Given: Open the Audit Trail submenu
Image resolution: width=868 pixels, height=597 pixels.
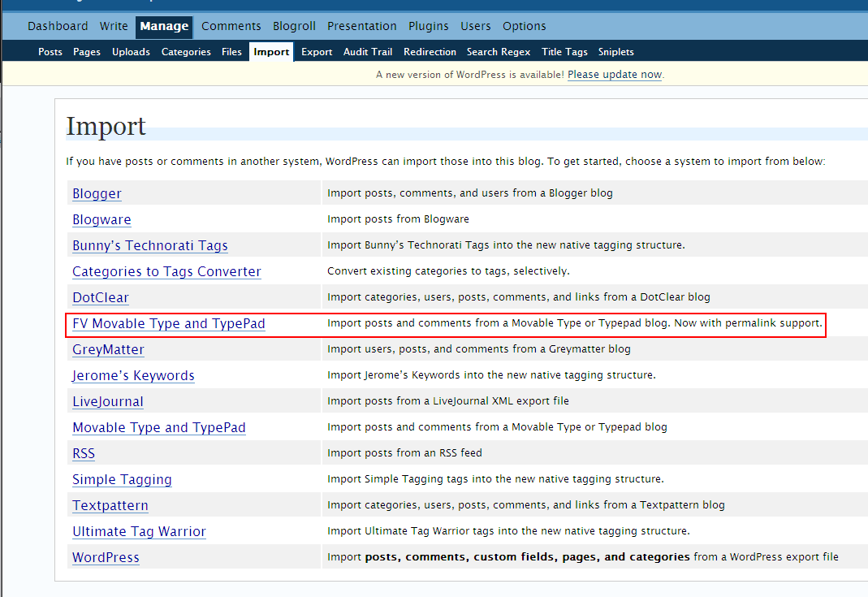Looking at the screenshot, I should point(368,51).
